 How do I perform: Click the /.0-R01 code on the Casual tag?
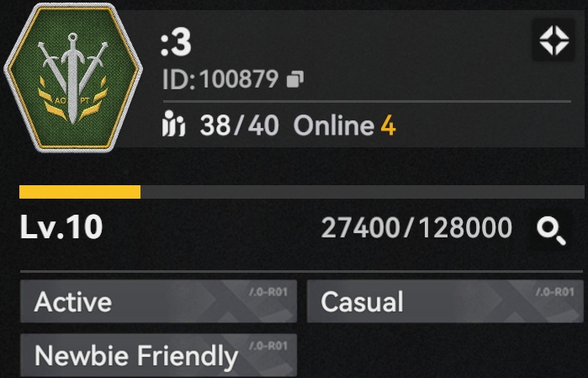coord(555,291)
